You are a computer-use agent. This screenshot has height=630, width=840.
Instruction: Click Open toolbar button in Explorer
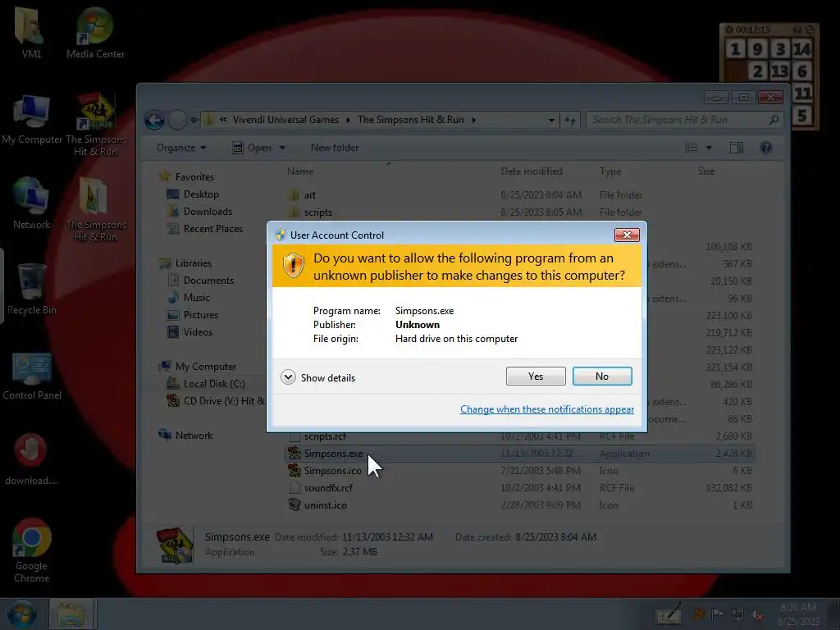pyautogui.click(x=252, y=148)
